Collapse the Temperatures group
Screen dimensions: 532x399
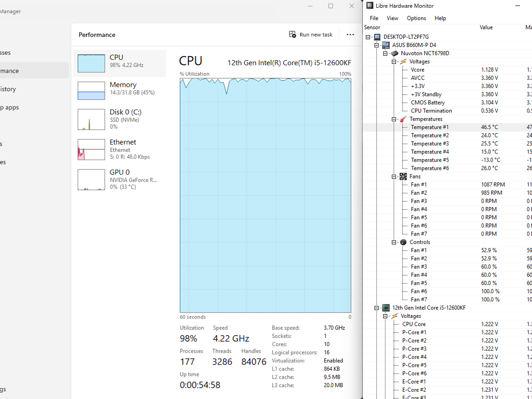pos(394,119)
